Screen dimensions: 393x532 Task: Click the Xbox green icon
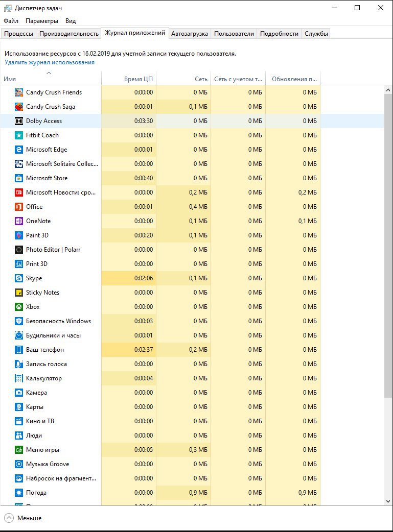(x=19, y=307)
